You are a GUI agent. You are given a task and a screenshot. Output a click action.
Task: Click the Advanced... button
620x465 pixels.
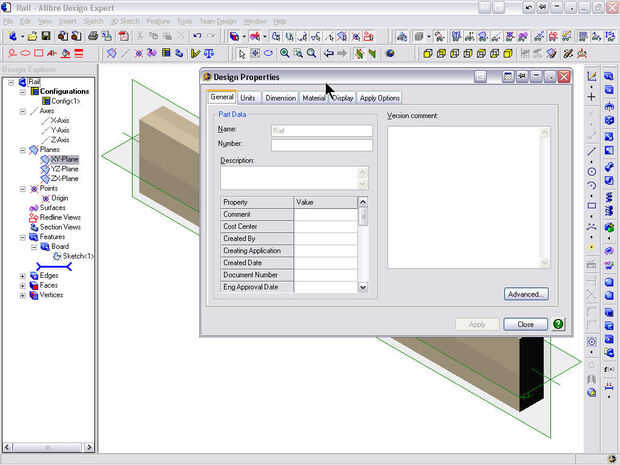coord(526,294)
